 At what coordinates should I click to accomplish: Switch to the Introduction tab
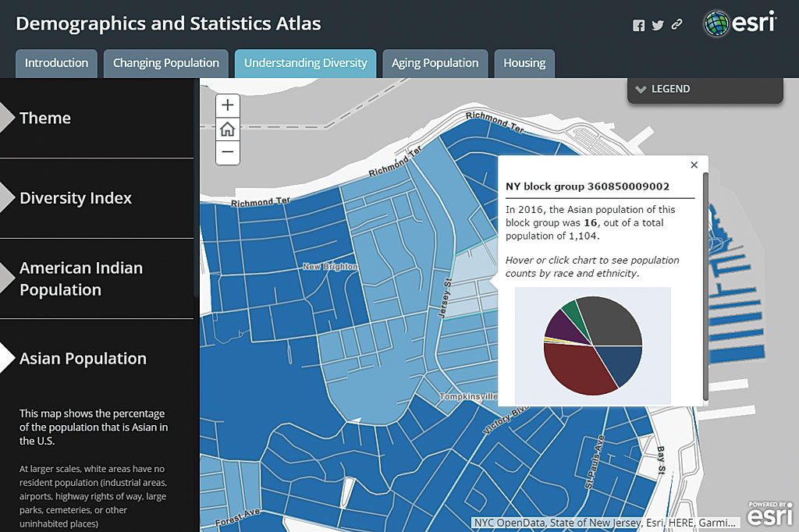56,63
